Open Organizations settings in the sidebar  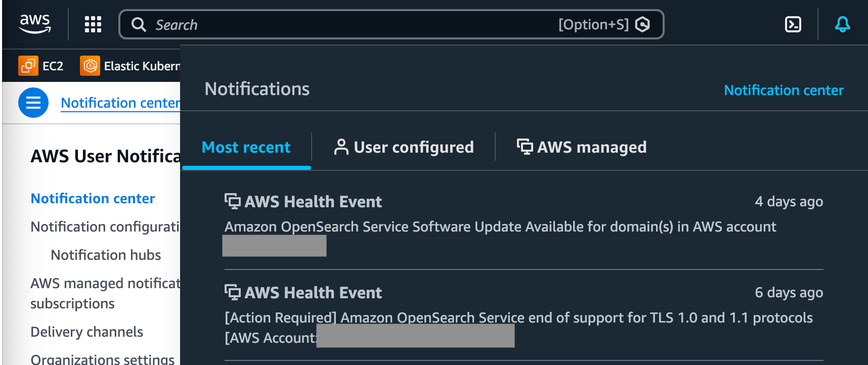(x=101, y=359)
